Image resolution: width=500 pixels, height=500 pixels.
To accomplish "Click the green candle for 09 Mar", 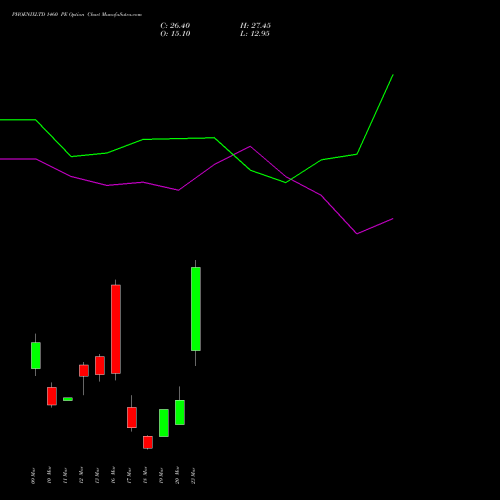I will [36, 355].
